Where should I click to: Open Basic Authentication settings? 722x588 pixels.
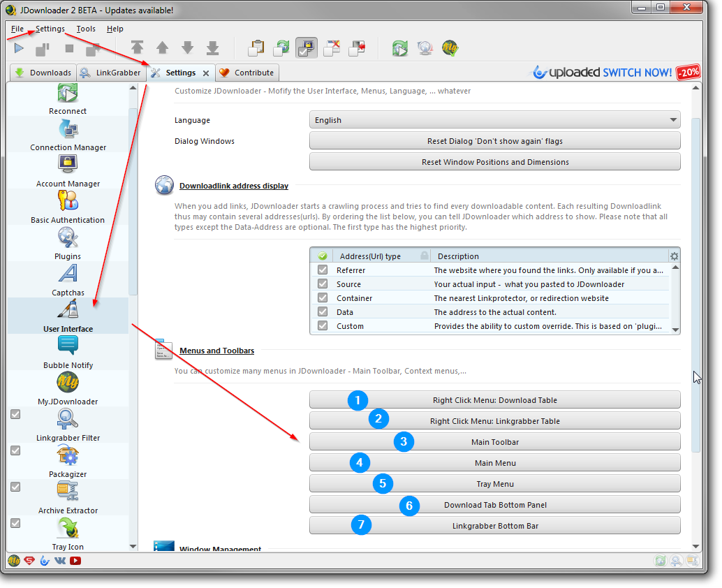pyautogui.click(x=68, y=207)
